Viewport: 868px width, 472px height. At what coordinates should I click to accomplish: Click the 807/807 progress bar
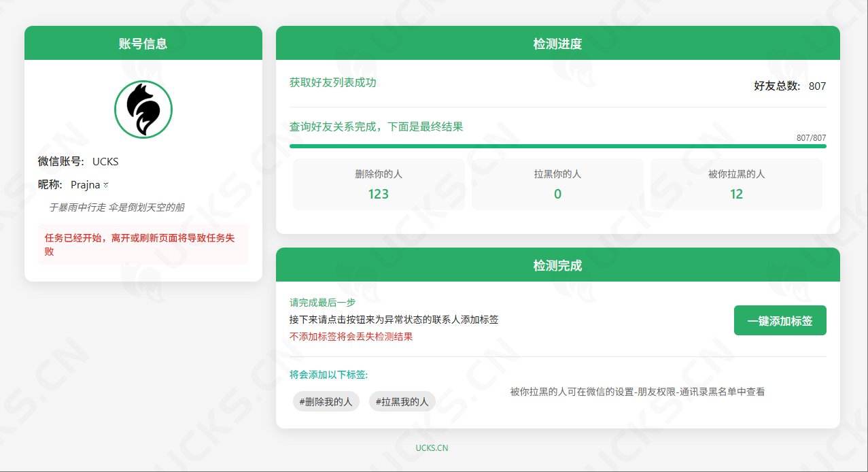tap(557, 146)
